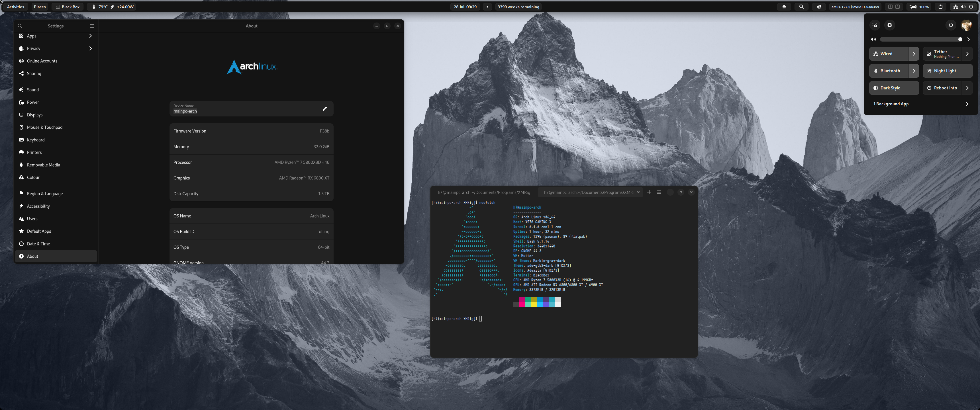Click the 3399 weeks remaining indicator
980x410 pixels.
518,7
